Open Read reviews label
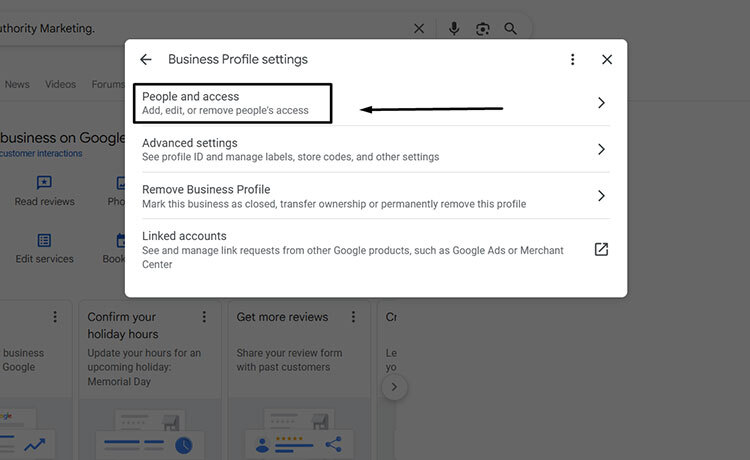The width and height of the screenshot is (750, 460). [44, 202]
